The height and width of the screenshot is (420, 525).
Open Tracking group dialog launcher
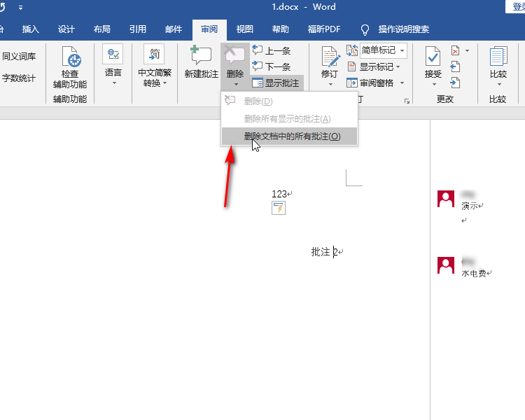click(407, 101)
